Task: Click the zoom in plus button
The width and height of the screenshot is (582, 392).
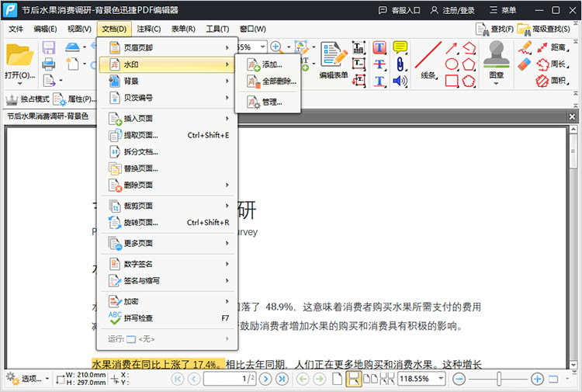Action: [537, 379]
